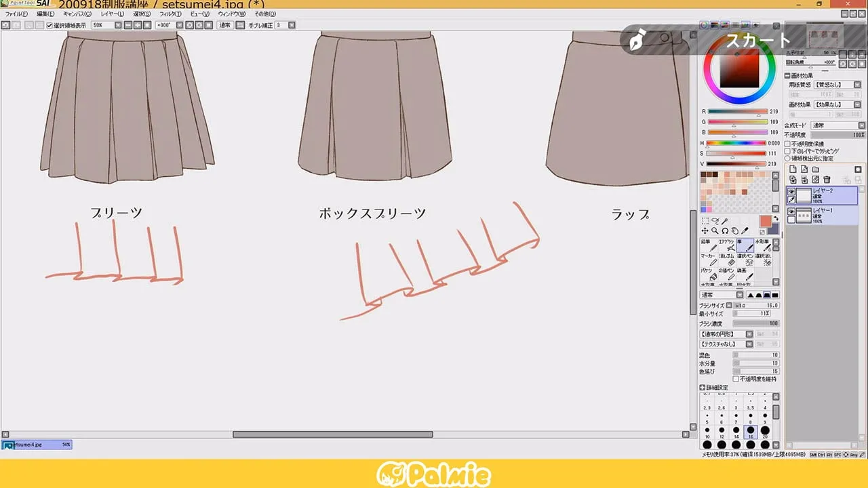Pick the Eraser (消しゴム) tool
This screenshot has height=488, width=868.
point(727,260)
